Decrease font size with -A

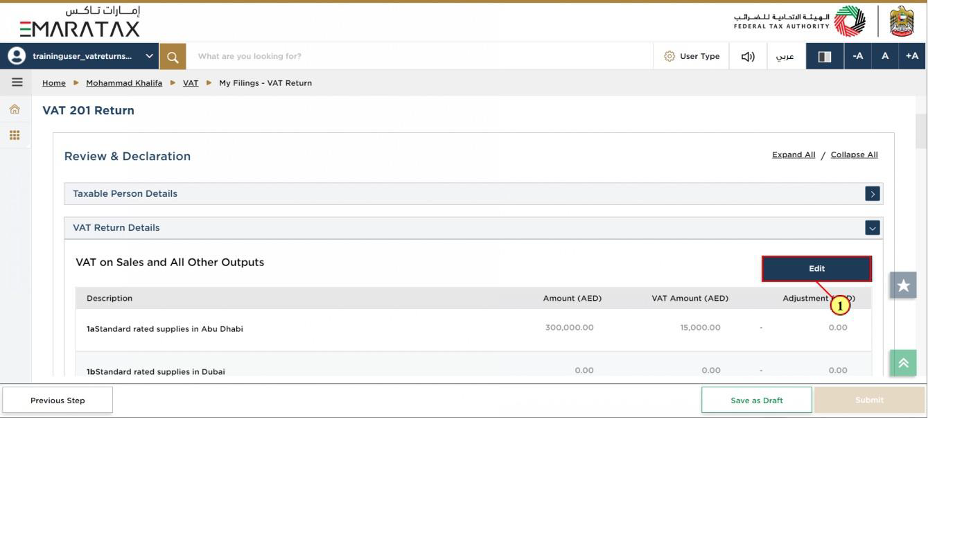click(858, 56)
